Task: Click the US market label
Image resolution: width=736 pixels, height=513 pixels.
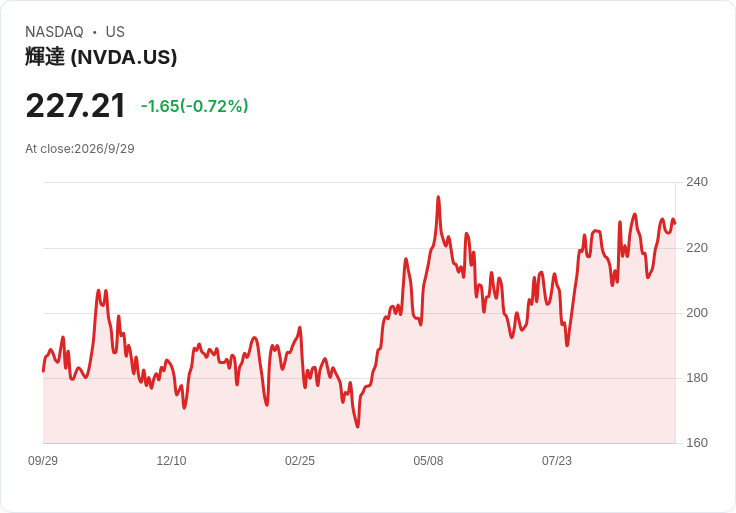Action: (115, 32)
